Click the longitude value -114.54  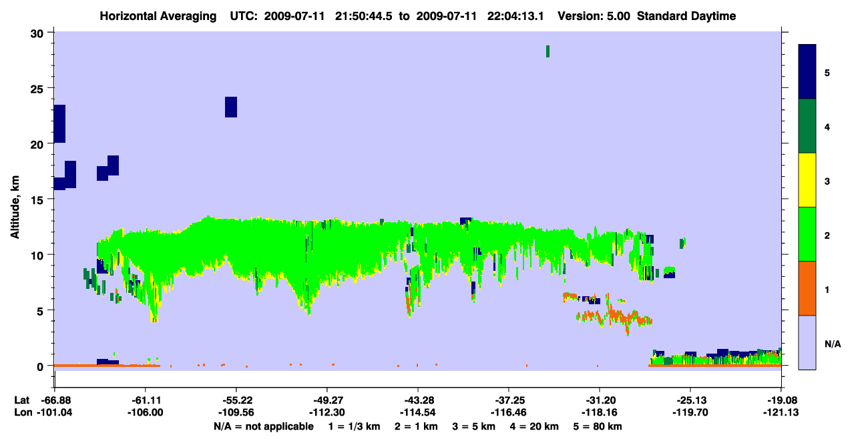coord(418,412)
